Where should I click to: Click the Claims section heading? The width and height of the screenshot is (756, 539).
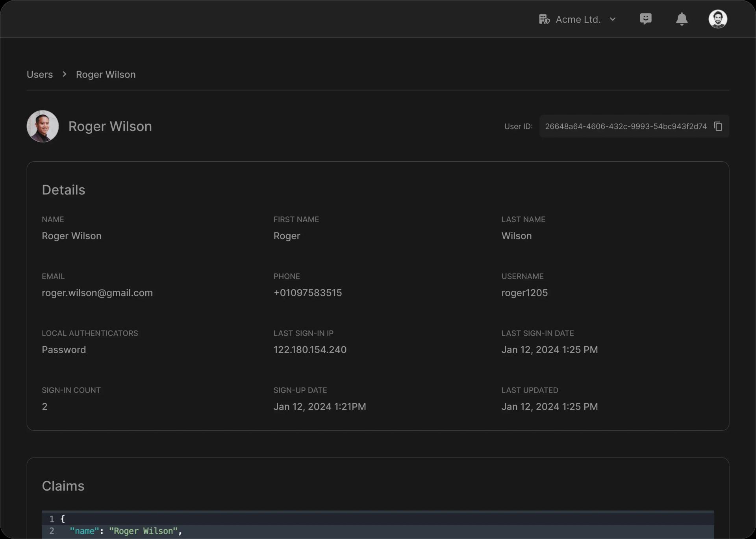63,485
